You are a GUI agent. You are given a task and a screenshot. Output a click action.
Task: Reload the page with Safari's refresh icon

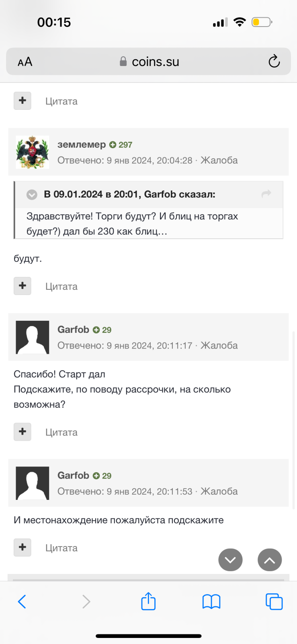[x=274, y=62]
